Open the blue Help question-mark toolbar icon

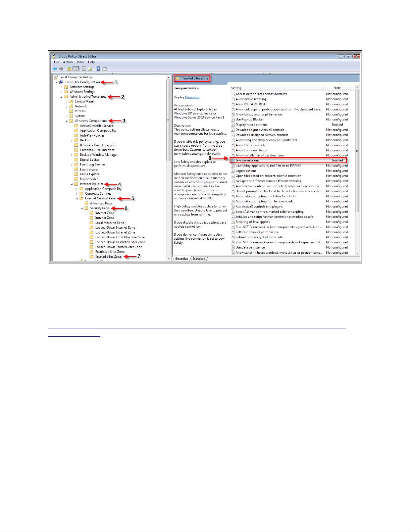pos(98,69)
